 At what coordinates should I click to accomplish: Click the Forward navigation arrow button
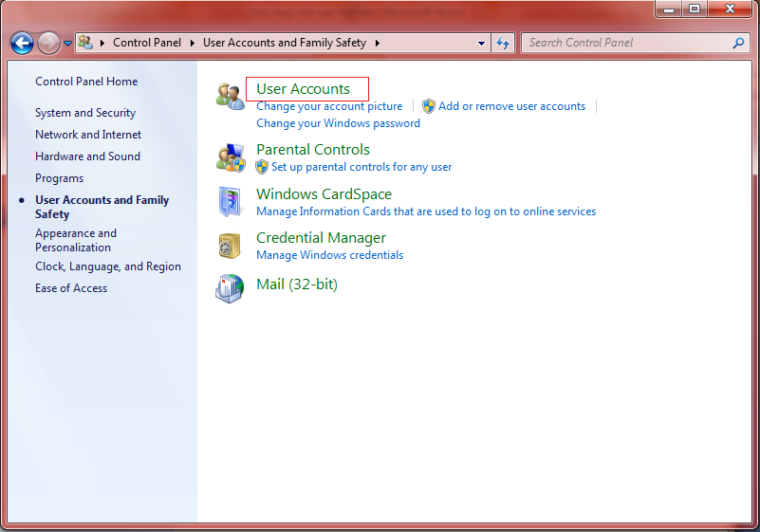(48, 43)
